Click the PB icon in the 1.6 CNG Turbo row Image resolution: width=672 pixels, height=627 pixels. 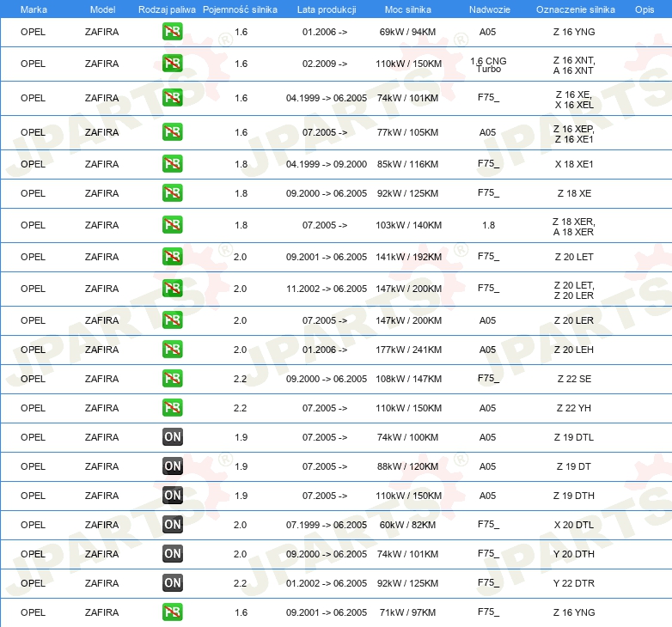[x=173, y=64]
